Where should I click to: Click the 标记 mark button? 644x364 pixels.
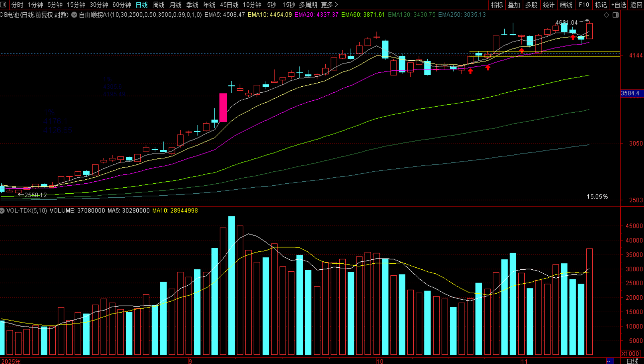601,5
